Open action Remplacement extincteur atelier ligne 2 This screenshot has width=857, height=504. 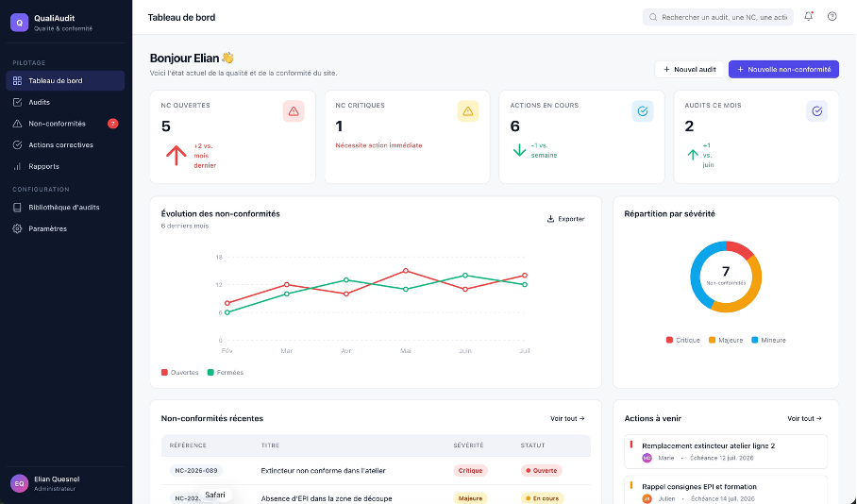(726, 451)
